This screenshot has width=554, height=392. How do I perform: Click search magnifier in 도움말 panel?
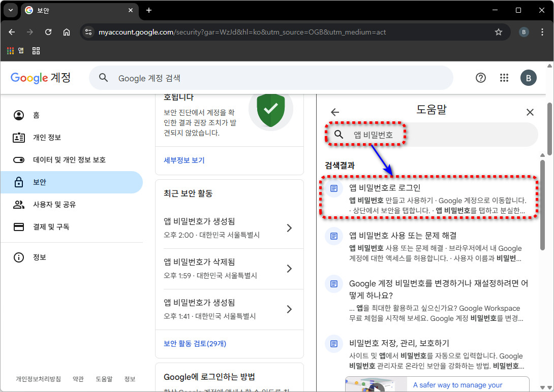pos(338,135)
